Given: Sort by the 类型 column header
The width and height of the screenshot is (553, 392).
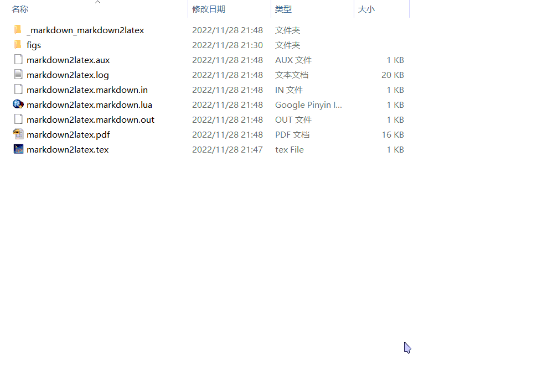Looking at the screenshot, I should pos(283,9).
